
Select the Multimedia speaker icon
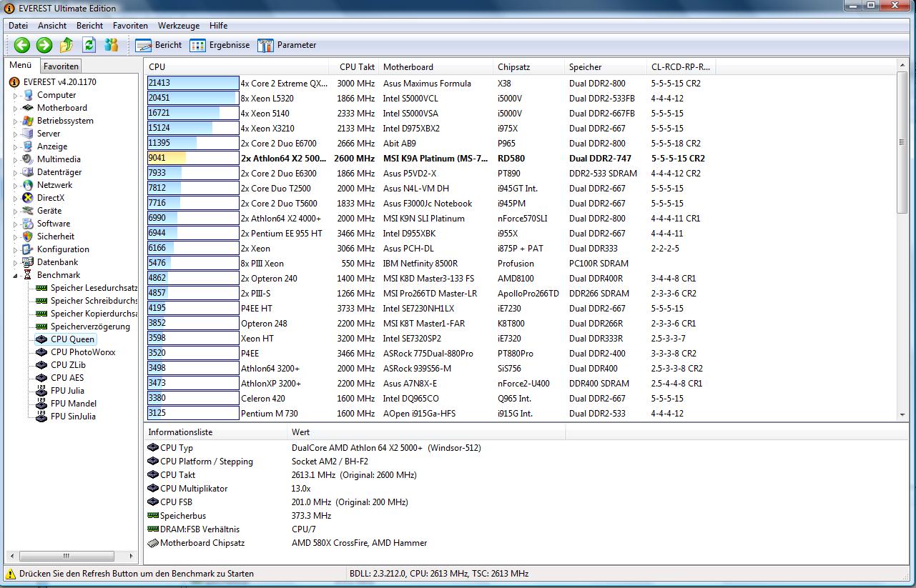(x=27, y=159)
